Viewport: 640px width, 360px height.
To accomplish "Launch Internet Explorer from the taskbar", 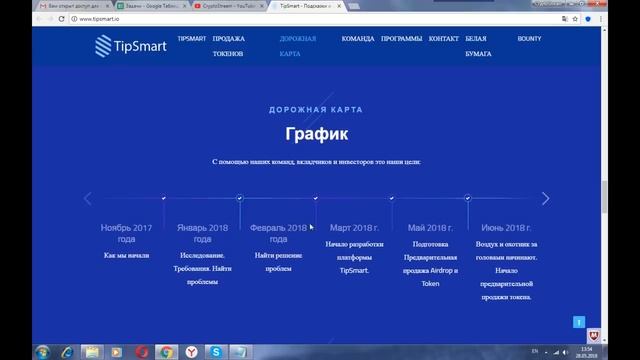I will (67, 352).
